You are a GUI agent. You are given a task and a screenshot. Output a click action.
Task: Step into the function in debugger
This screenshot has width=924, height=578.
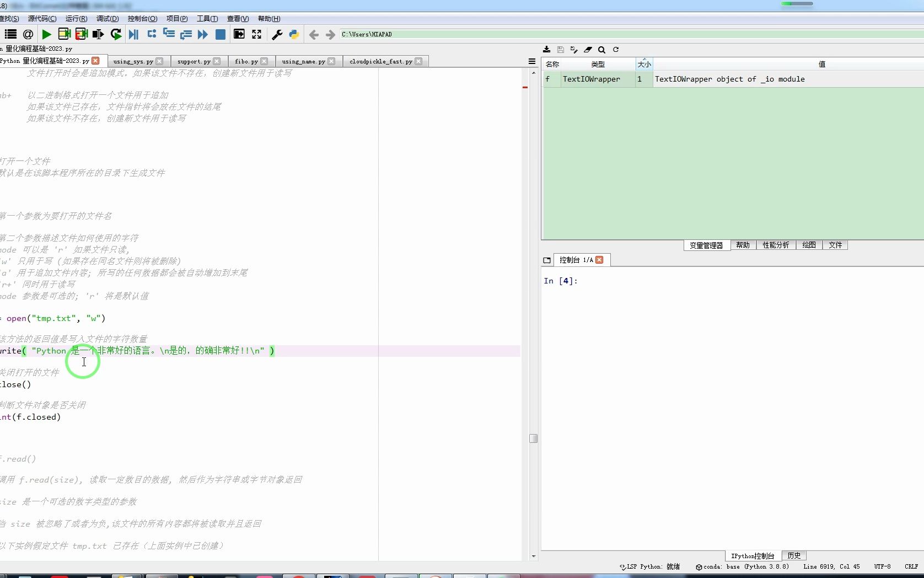click(169, 34)
